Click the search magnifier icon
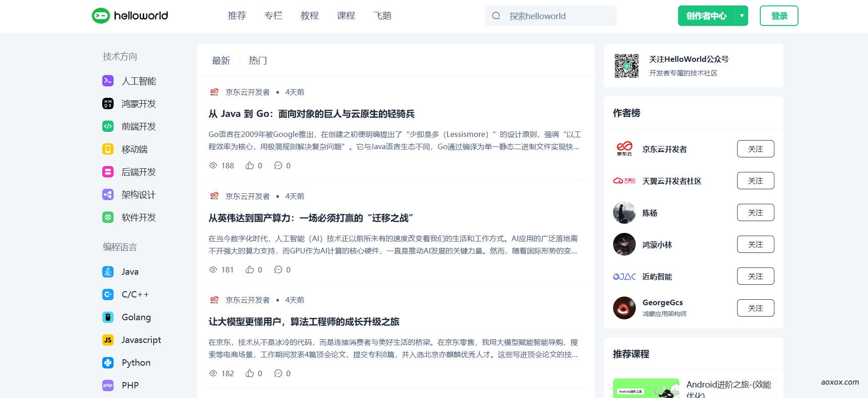 pos(496,16)
